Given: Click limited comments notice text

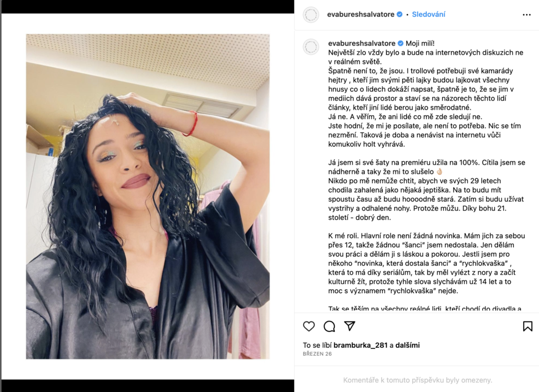Looking at the screenshot, I should (417, 380).
